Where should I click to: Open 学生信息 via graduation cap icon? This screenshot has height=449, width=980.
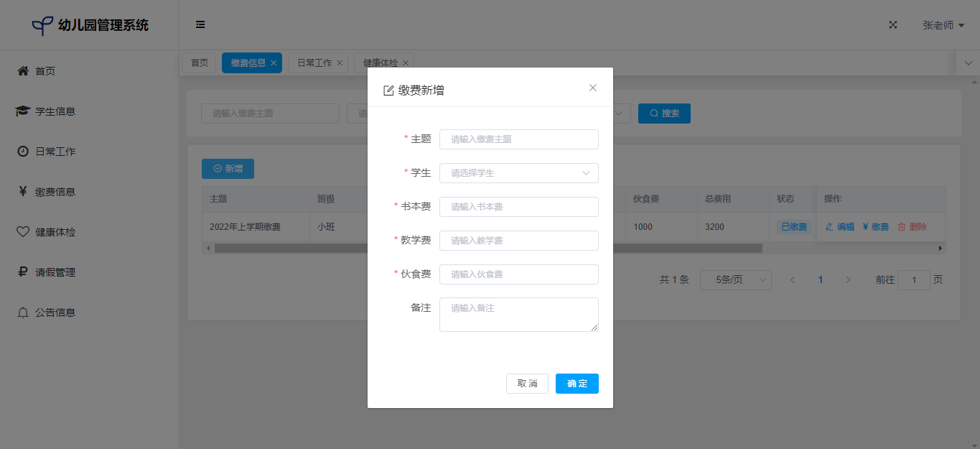click(23, 111)
